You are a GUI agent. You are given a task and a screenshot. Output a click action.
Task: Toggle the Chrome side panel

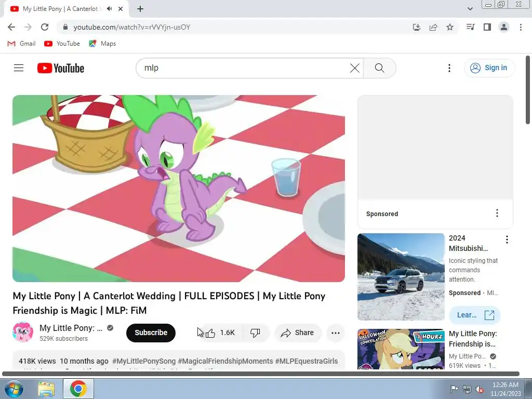(x=487, y=27)
